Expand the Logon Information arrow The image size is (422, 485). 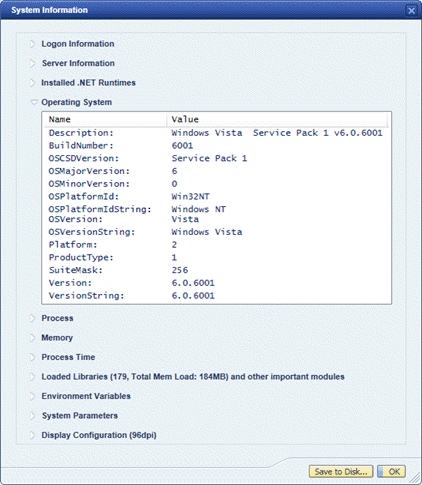point(32,44)
